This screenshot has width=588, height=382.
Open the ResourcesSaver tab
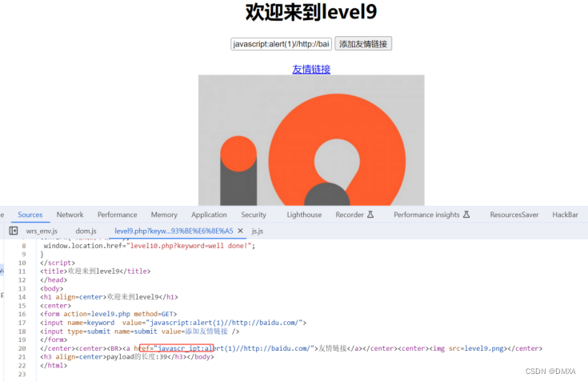coord(514,215)
